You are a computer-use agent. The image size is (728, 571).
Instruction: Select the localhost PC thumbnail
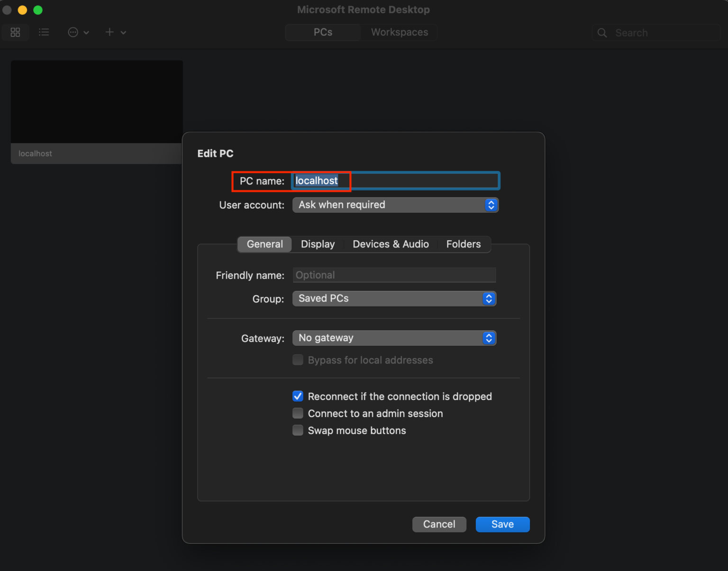tap(96, 101)
